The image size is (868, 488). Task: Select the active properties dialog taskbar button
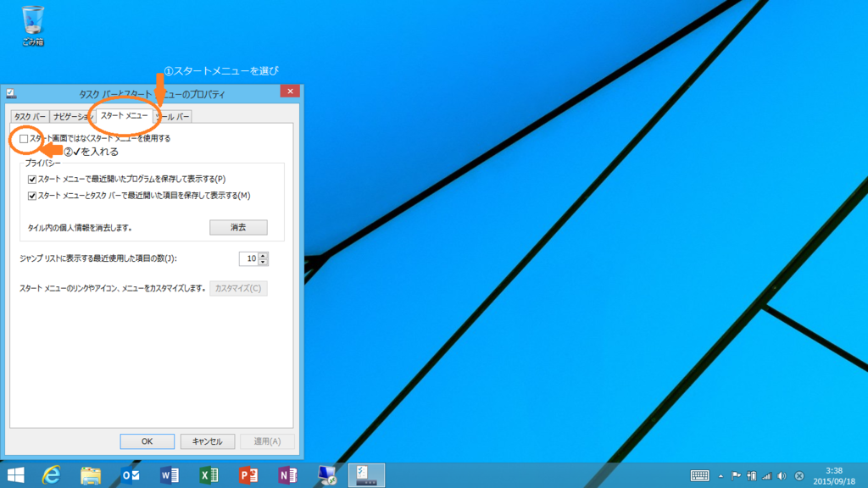click(x=366, y=475)
